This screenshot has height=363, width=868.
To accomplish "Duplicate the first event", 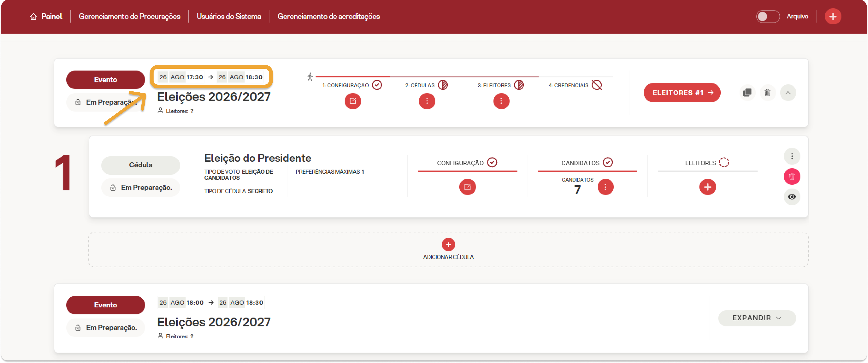I will 747,92.
